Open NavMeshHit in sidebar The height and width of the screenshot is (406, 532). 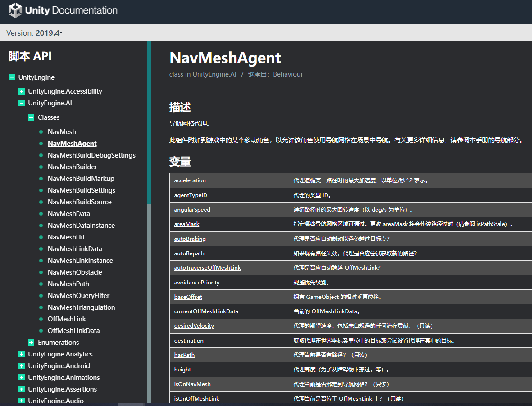click(66, 237)
